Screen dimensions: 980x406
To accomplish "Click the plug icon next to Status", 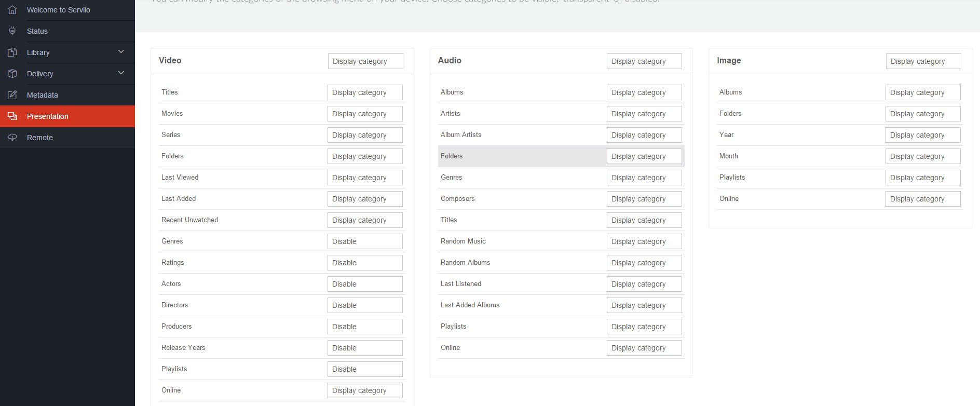I will pos(12,31).
